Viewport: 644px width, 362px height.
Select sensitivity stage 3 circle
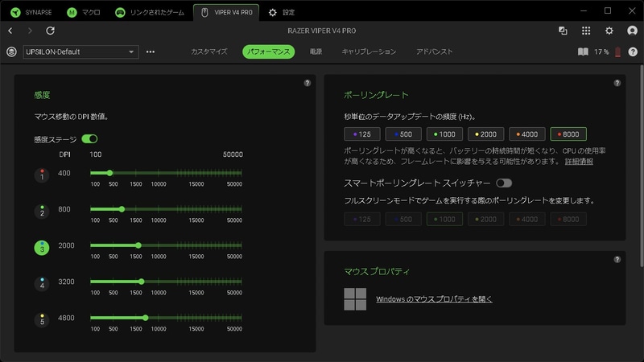click(x=42, y=248)
